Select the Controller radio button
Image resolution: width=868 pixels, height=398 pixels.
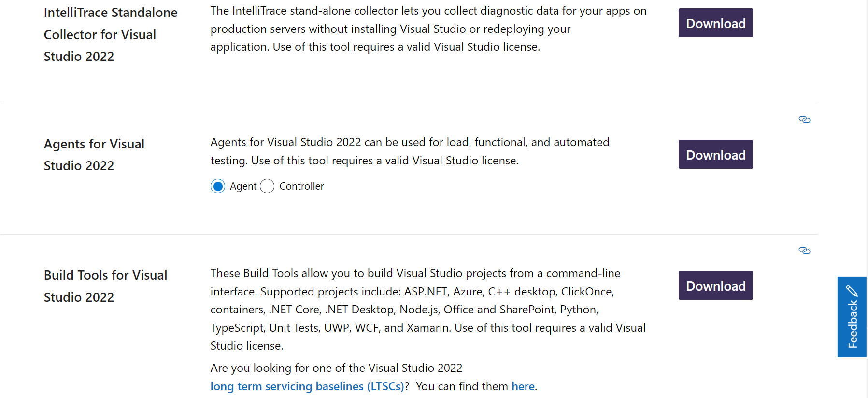coord(267,186)
